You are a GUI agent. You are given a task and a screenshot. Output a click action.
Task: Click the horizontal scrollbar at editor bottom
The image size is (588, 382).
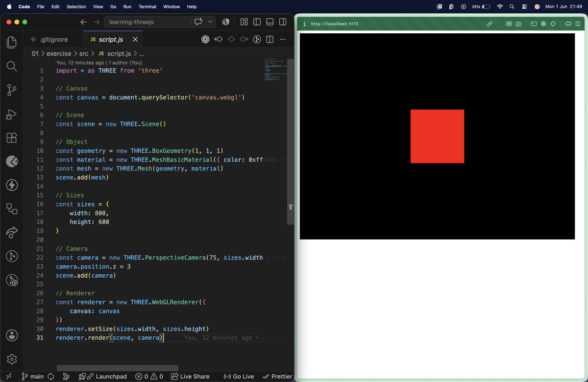click(117, 368)
